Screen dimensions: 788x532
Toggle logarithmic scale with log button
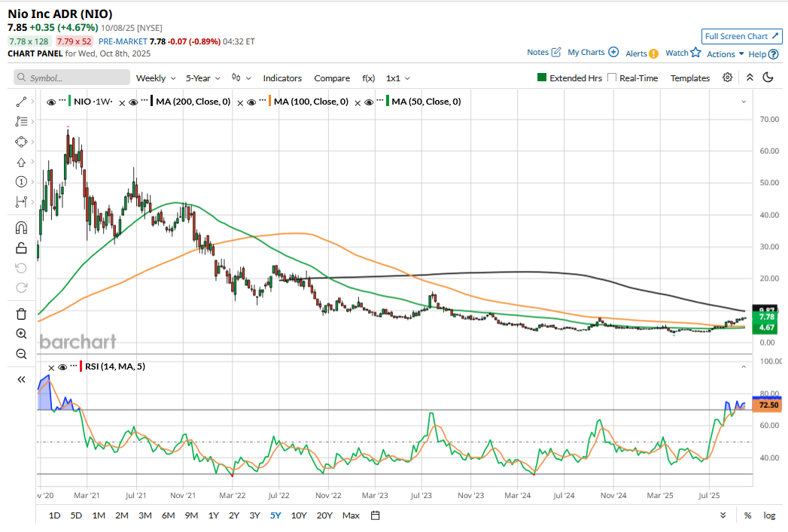coord(769,515)
